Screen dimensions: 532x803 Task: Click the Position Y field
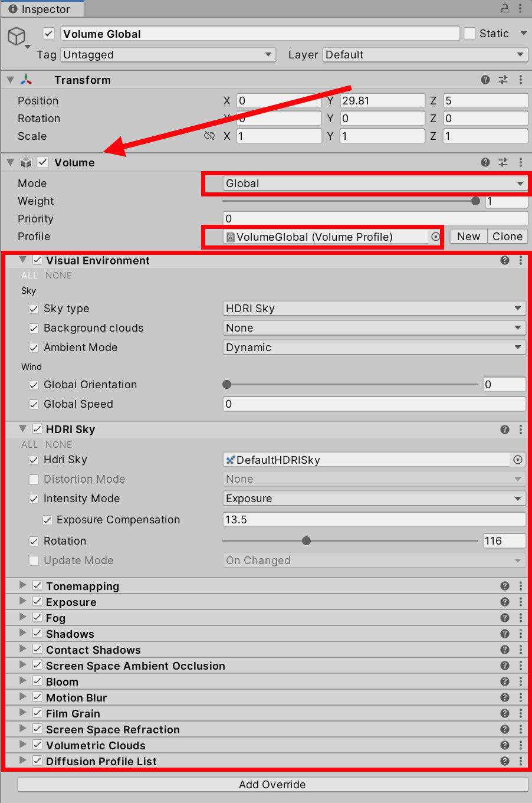(383, 101)
